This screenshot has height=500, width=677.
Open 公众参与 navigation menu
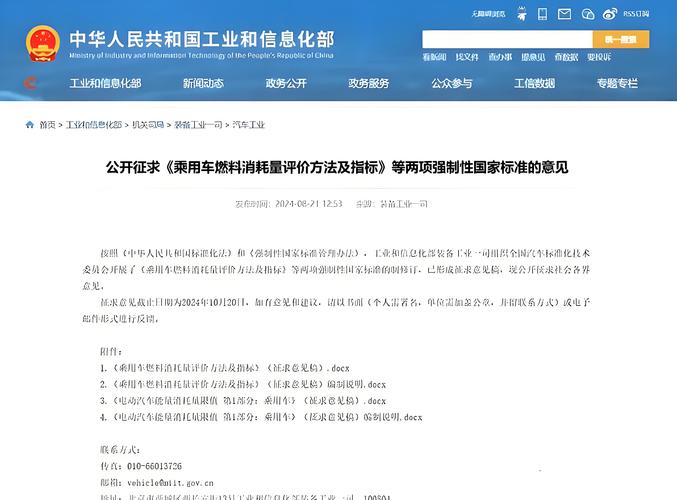coord(452,83)
